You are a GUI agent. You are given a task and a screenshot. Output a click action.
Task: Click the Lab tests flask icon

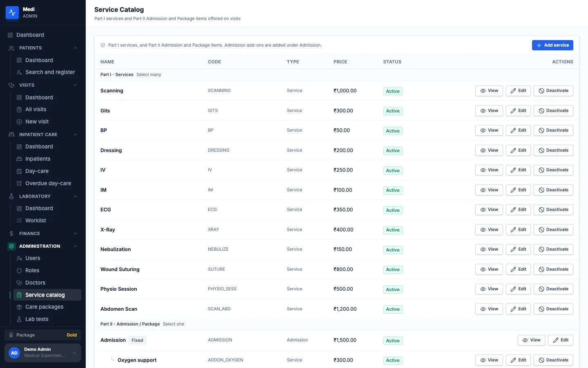[19, 319]
